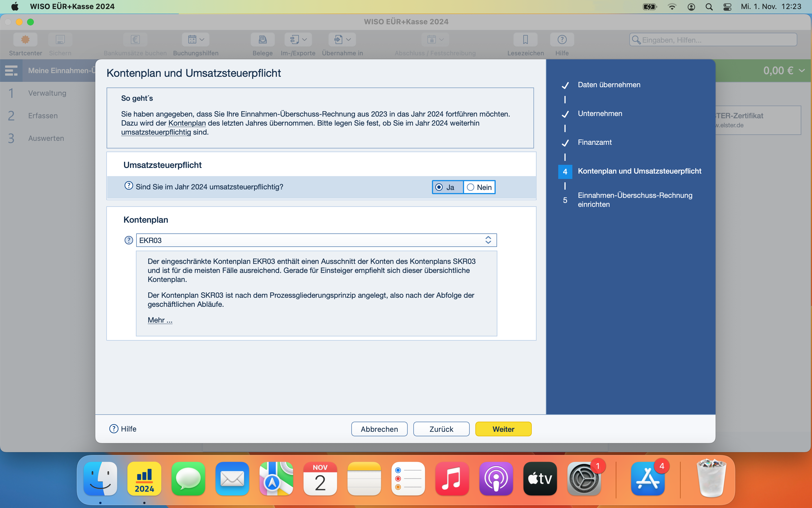This screenshot has width=812, height=508.
Task: Open the Buchungshilfen calendar icon
Action: [192, 40]
